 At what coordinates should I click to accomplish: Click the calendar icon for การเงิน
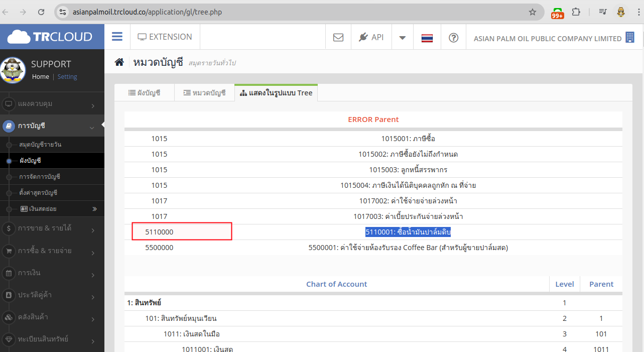coord(9,273)
